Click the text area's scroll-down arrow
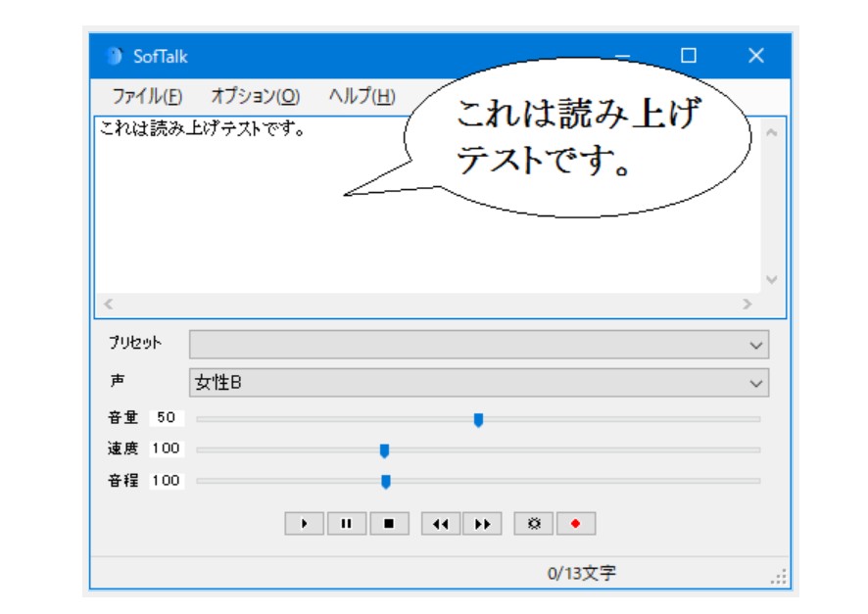This screenshot has width=868, height=614. click(772, 279)
